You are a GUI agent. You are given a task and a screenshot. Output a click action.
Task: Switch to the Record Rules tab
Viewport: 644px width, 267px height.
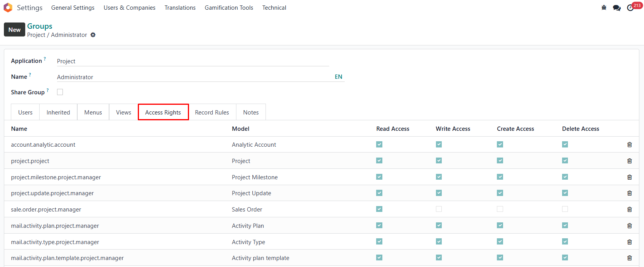click(212, 113)
